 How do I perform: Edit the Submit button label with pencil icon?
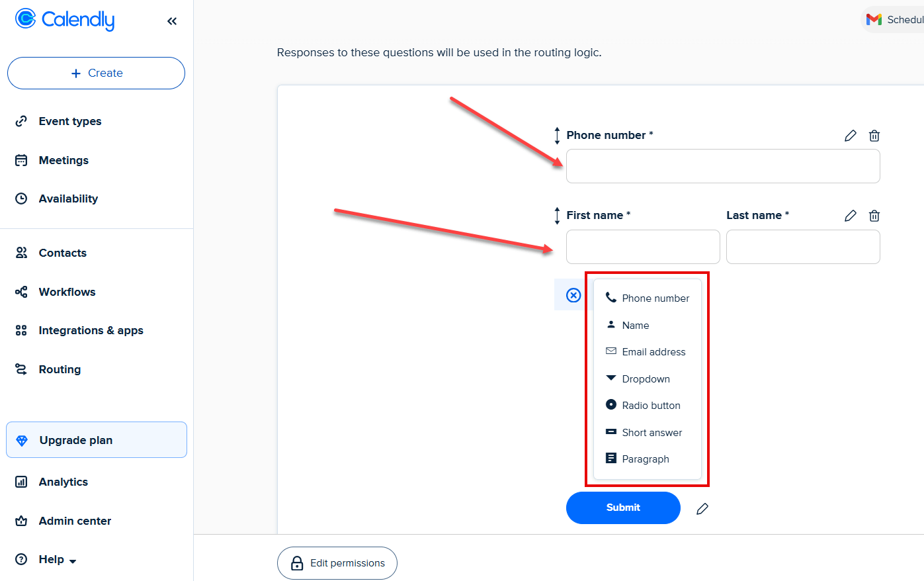[x=702, y=508]
